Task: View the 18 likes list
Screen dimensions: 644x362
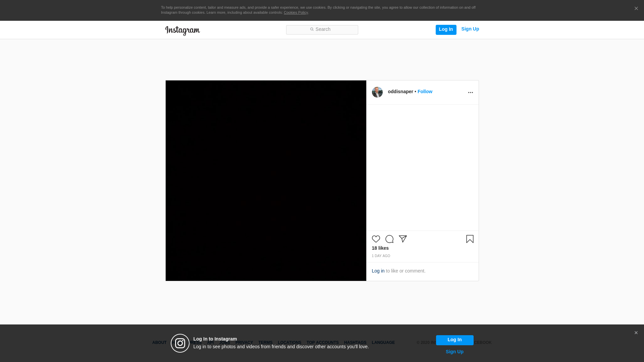Action: point(380,248)
